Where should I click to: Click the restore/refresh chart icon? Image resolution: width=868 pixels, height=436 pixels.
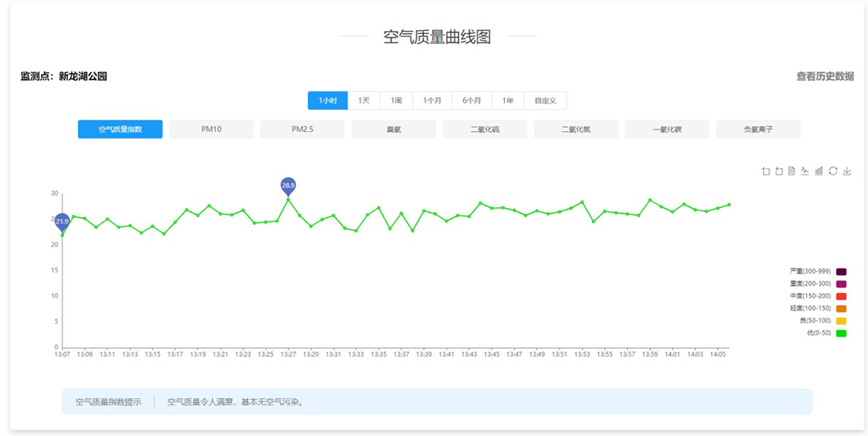tap(832, 171)
